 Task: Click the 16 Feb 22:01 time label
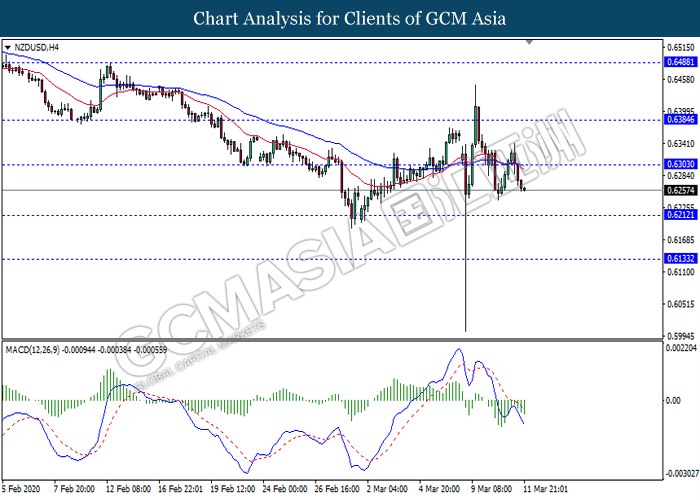180,489
